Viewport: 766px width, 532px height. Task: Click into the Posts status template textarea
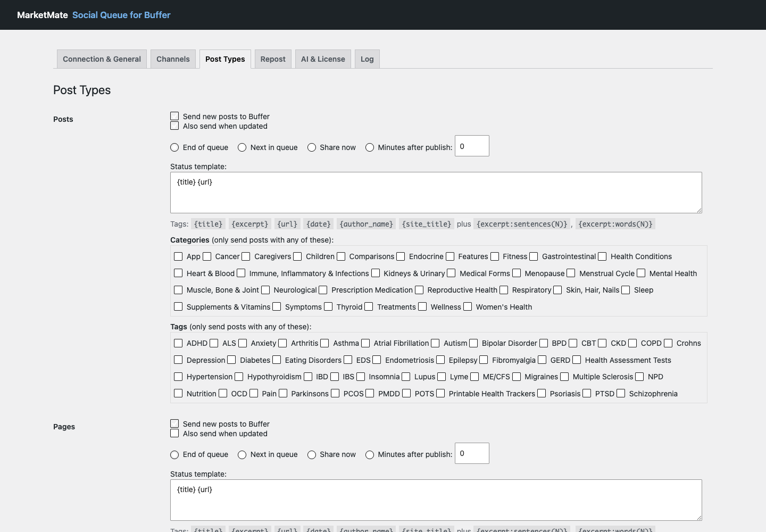click(436, 193)
